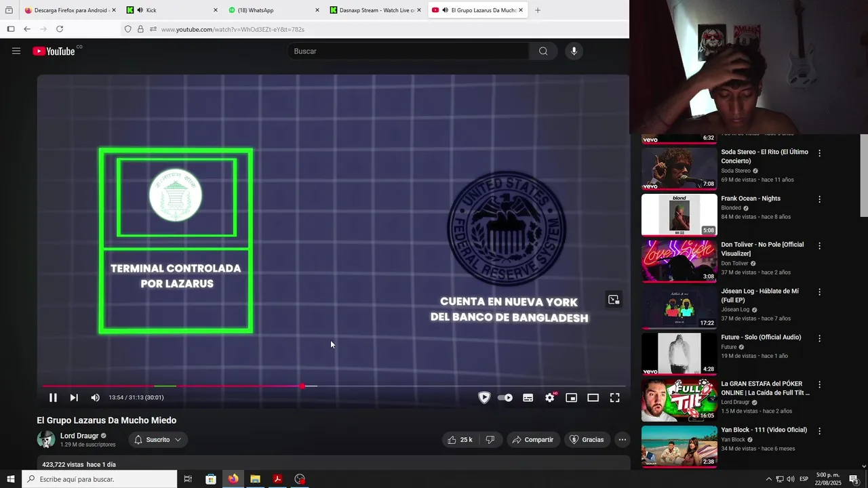868x488 pixels.
Task: Go back with the browser back arrow
Action: [x=27, y=29]
